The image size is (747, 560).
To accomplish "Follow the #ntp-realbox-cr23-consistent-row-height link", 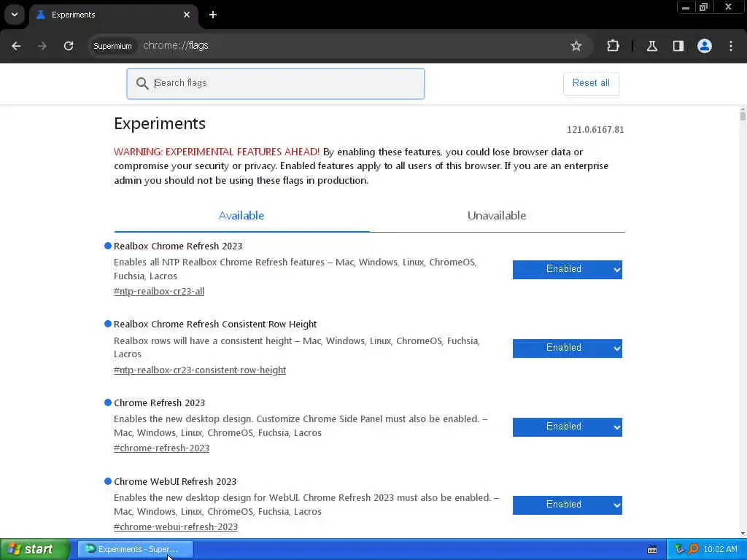I will [x=200, y=370].
